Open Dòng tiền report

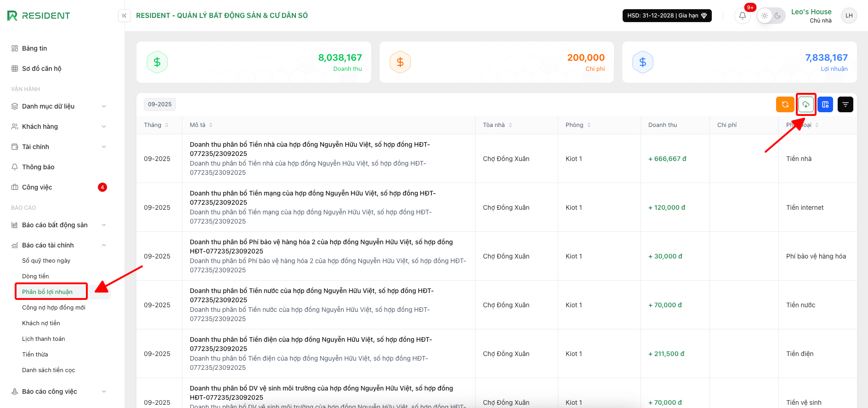coord(35,276)
